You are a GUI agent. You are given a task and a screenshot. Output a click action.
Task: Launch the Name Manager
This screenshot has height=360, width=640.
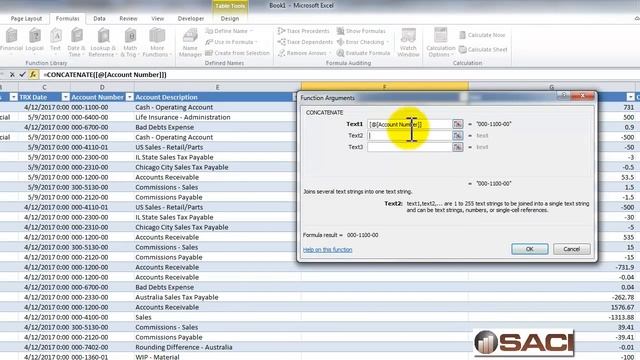point(190,42)
